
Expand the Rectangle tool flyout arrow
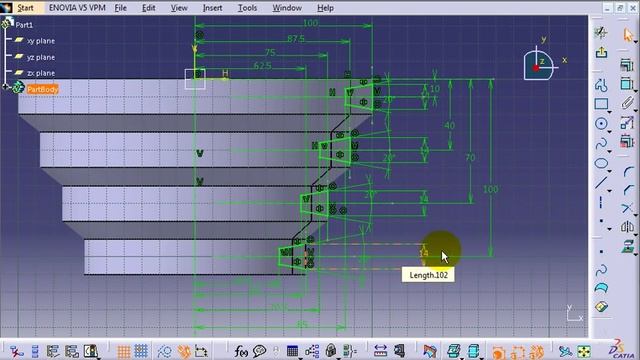(x=609, y=112)
